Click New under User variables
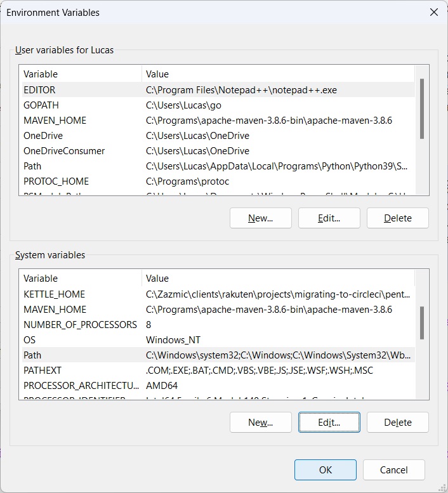Screen dimensions: 448x493 260,218
